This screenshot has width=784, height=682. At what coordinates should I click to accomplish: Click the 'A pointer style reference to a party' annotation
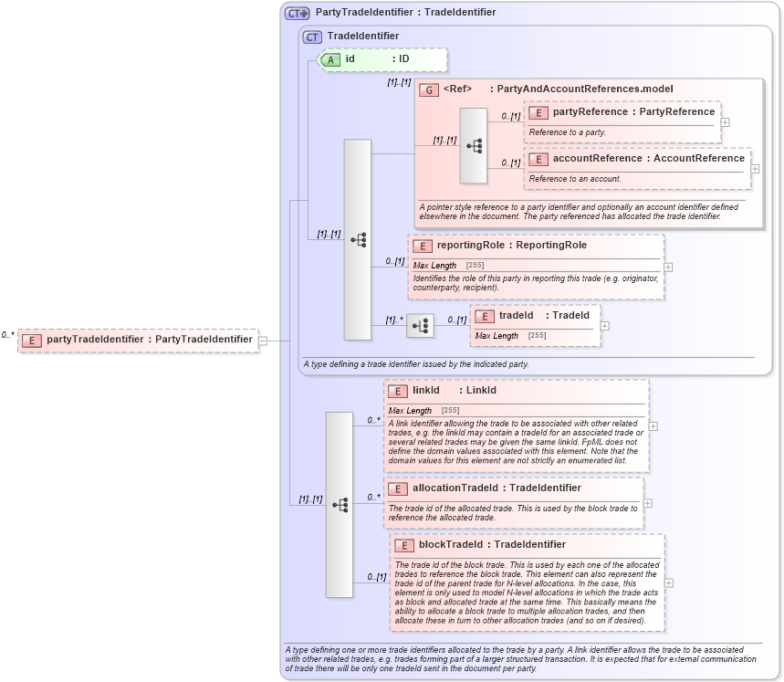pos(579,212)
